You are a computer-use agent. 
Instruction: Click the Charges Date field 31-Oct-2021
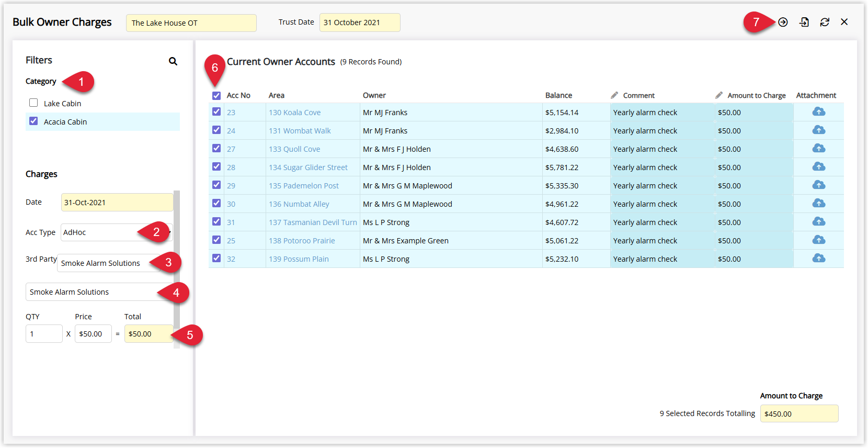[x=117, y=203]
